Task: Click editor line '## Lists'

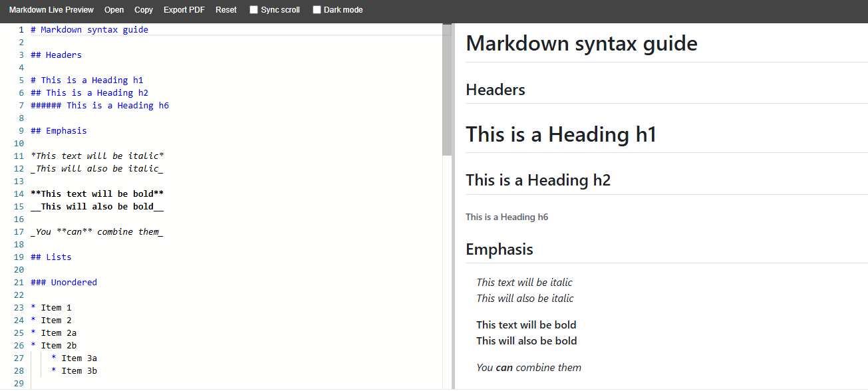Action: (51, 257)
